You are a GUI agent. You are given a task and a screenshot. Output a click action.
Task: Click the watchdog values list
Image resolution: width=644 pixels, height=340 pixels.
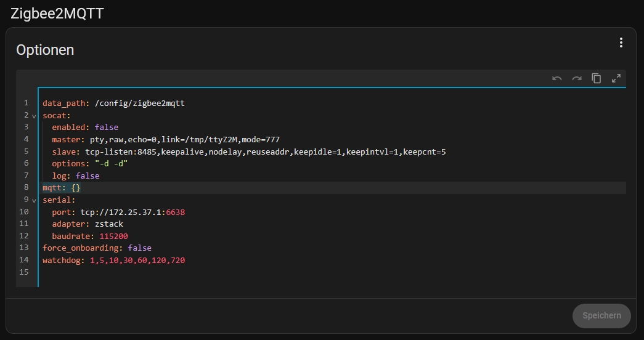[x=137, y=261]
